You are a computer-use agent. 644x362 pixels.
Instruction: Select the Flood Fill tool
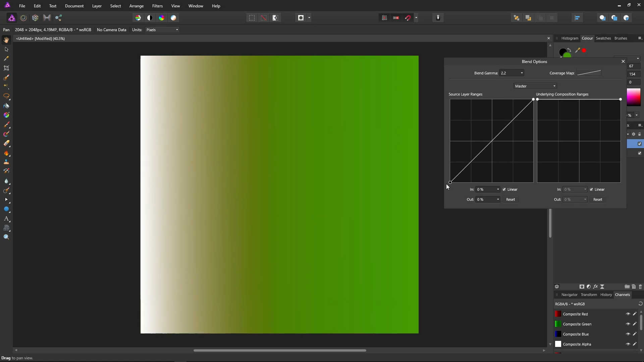click(6, 106)
